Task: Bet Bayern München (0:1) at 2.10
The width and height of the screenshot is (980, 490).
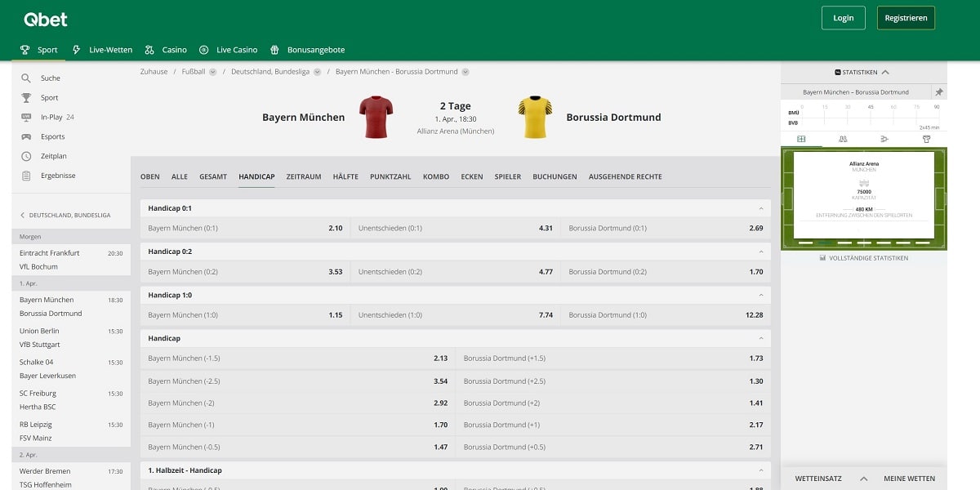Action: tap(245, 228)
